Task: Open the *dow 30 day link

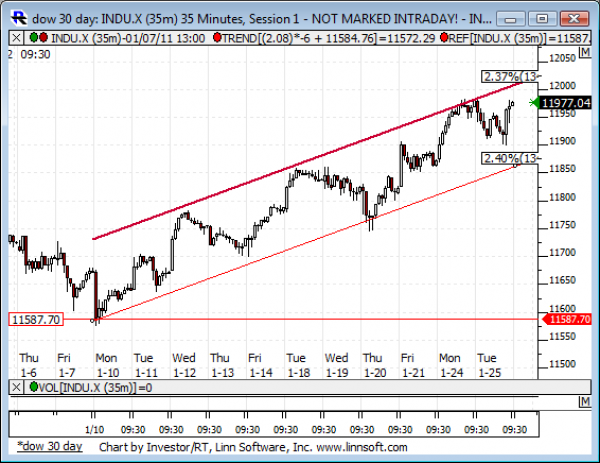Action: [x=50, y=447]
